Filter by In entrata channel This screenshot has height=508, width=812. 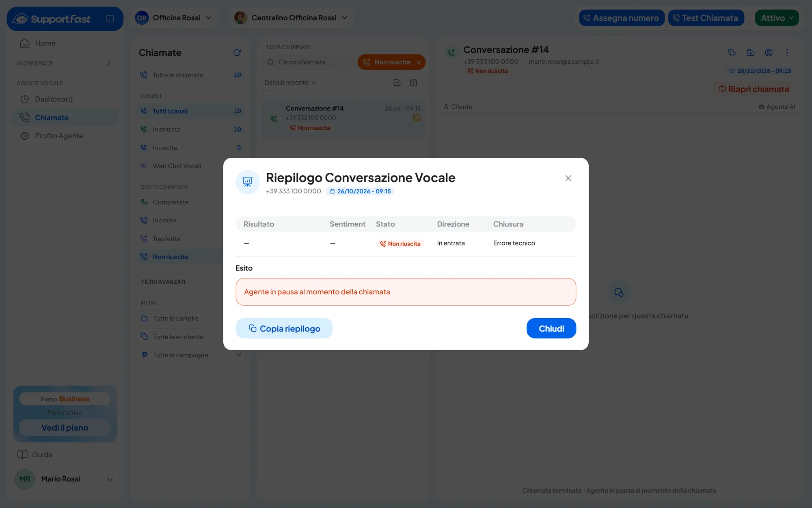[x=191, y=129]
